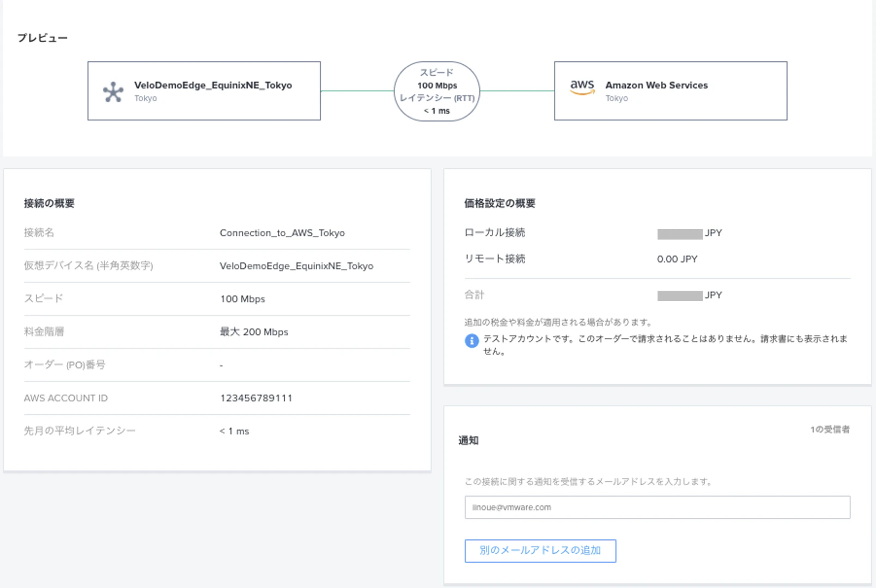The image size is (876, 588).
Task: Click the 1の受信者 recipient count
Action: pyautogui.click(x=830, y=430)
